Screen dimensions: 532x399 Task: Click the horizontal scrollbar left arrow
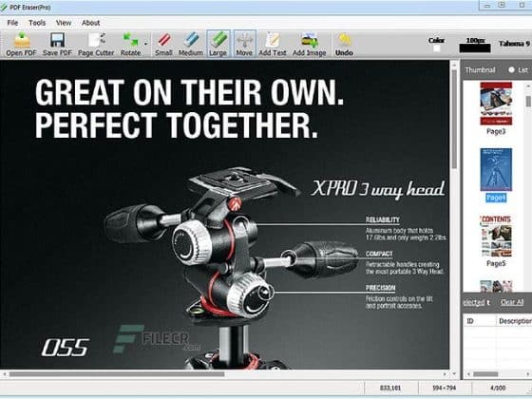point(5,374)
